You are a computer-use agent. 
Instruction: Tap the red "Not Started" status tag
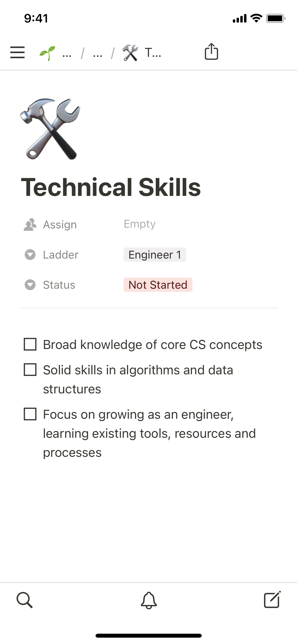click(x=158, y=285)
